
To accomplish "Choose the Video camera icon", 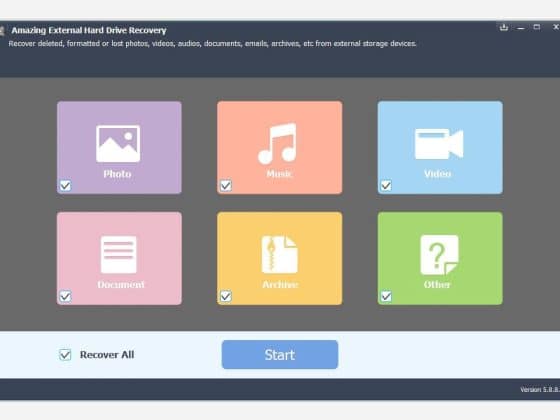I will [439, 144].
